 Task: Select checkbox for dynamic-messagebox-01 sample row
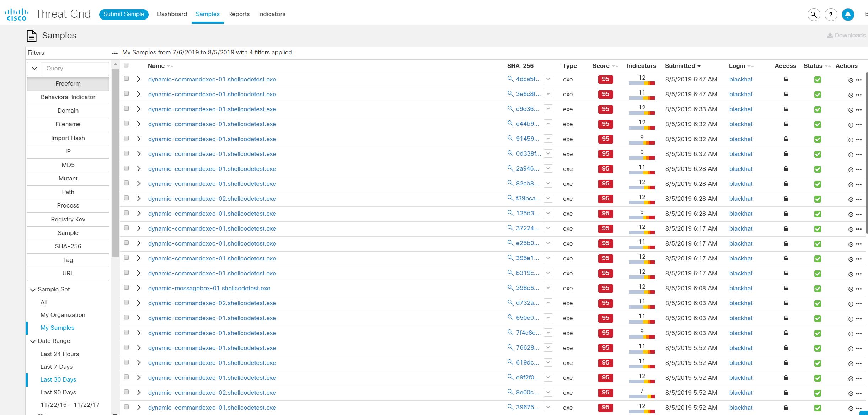126,287
